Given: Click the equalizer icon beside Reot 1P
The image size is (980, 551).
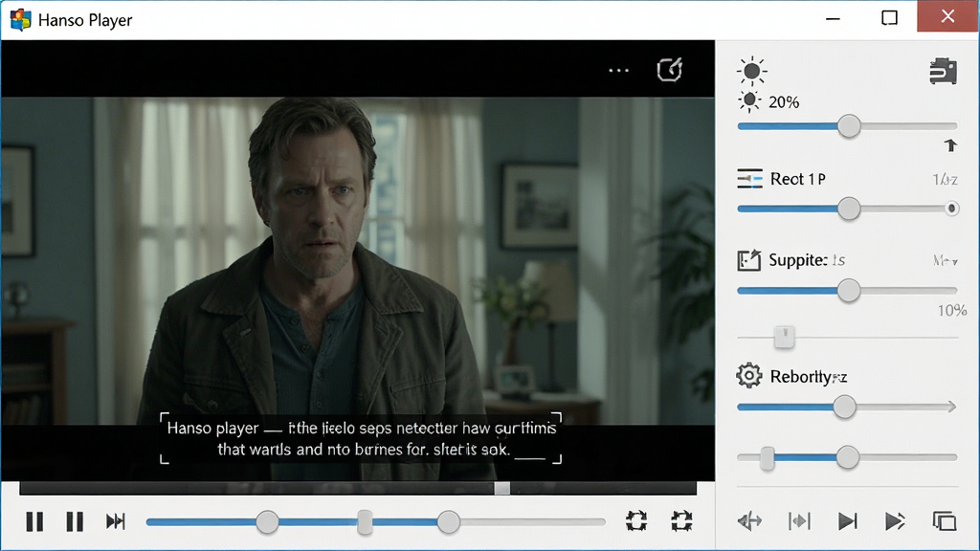Looking at the screenshot, I should [749, 179].
